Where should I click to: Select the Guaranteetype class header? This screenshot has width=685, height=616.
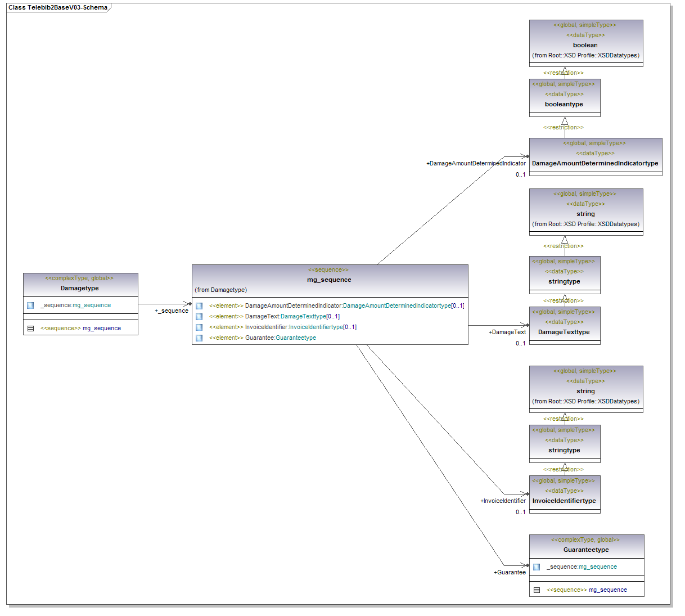click(586, 550)
